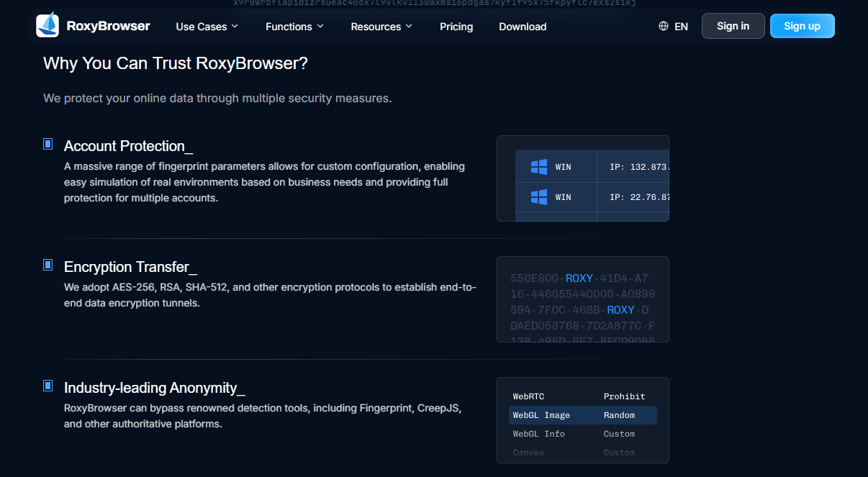Image resolution: width=868 pixels, height=477 pixels.
Task: Open the EN language selector
Action: coord(680,27)
